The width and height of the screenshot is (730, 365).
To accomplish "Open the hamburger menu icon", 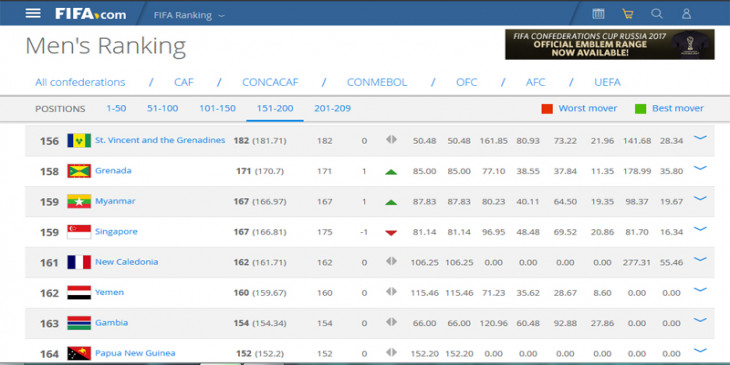I will coord(33,14).
